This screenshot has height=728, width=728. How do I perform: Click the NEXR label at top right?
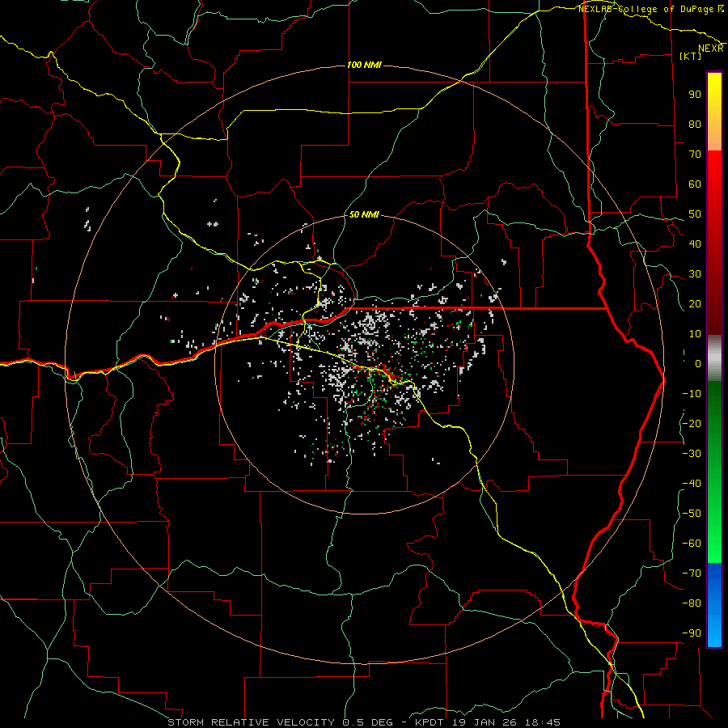click(x=710, y=49)
